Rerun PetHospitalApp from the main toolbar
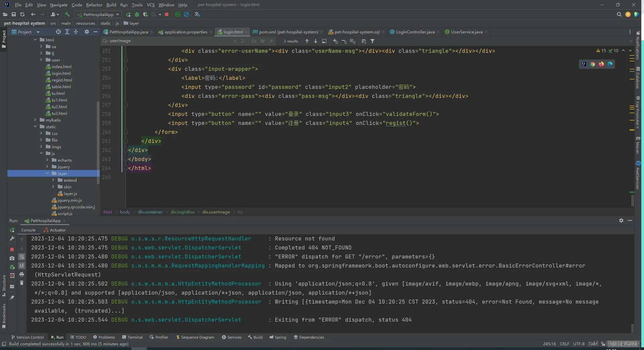The width and height of the screenshot is (644, 350). click(x=128, y=14)
